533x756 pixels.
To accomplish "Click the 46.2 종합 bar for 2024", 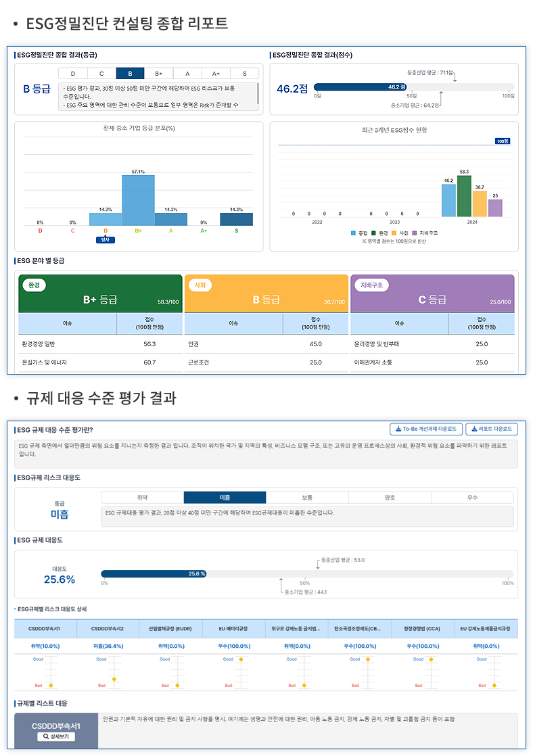I will (448, 201).
